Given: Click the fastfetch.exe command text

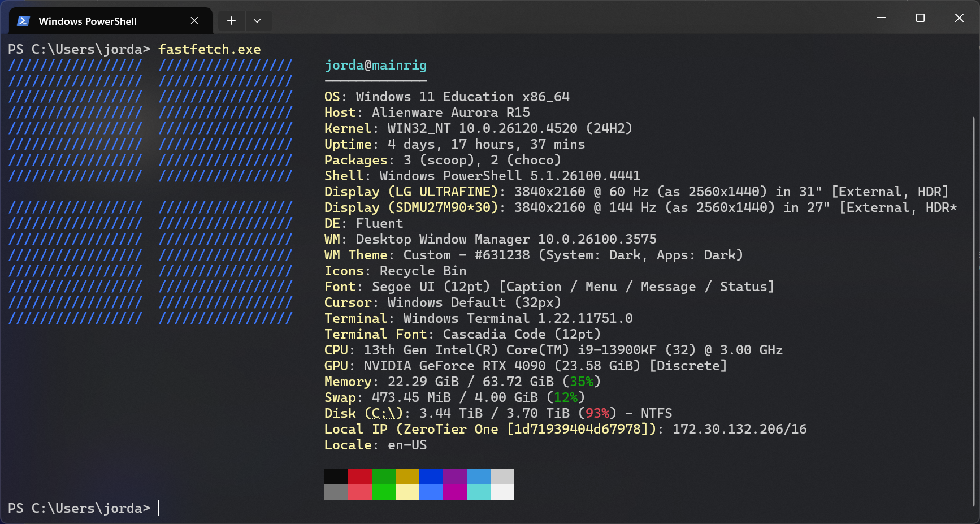Looking at the screenshot, I should click(x=210, y=49).
